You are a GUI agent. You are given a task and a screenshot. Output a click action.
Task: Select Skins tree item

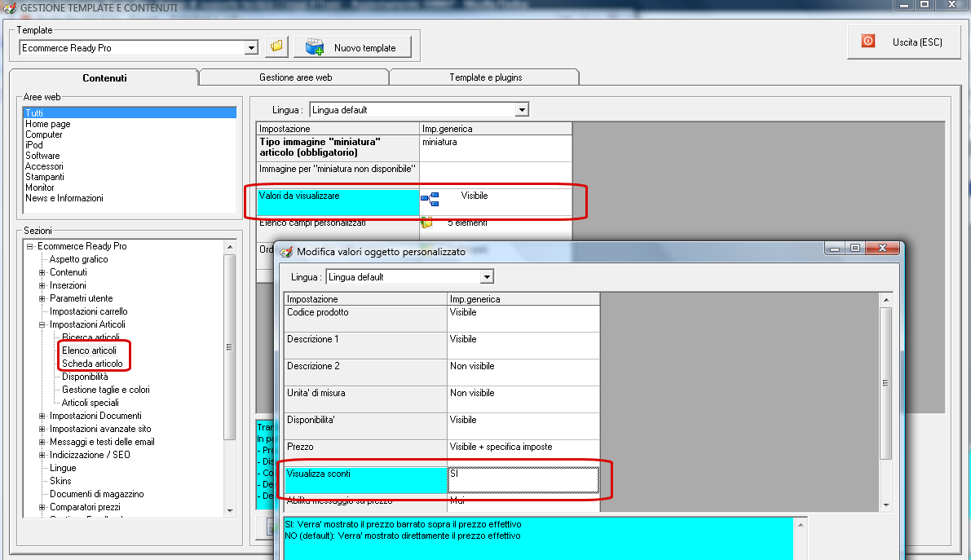[60, 481]
